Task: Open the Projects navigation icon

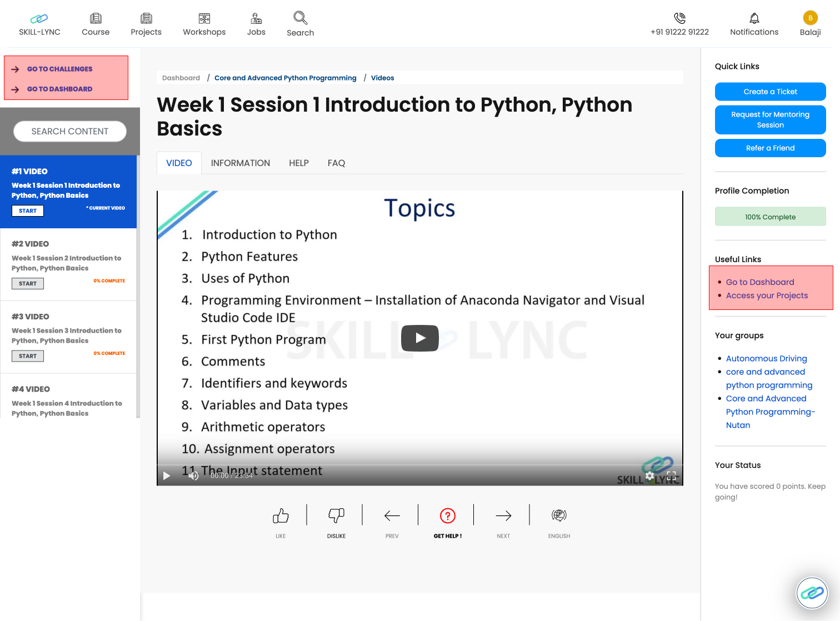Action: click(x=146, y=18)
